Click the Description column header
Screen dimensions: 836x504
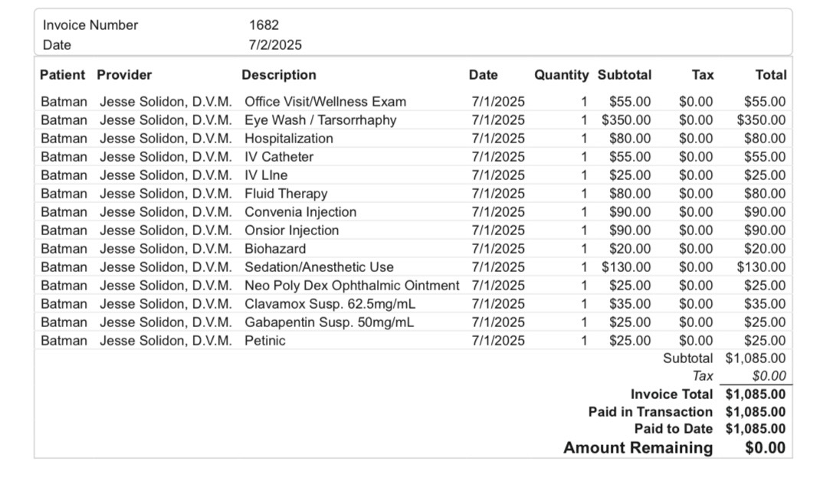[279, 75]
